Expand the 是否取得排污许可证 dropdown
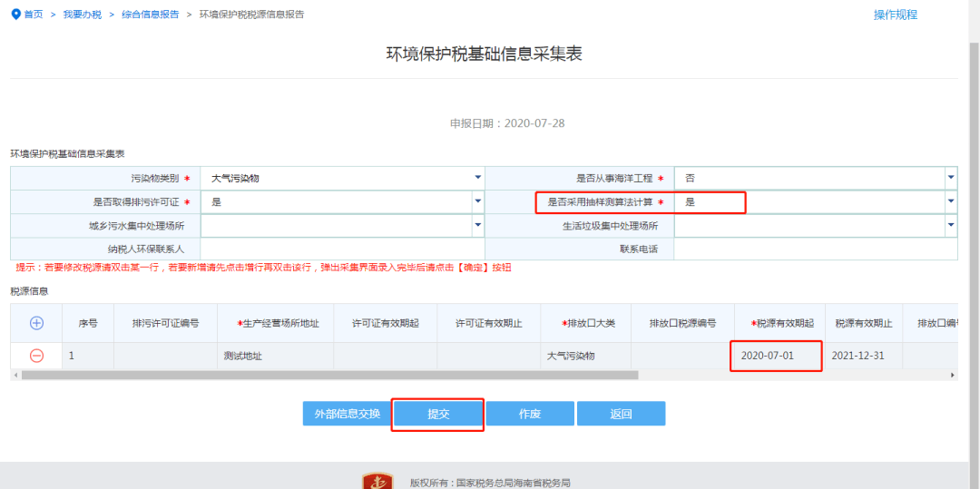Image resolution: width=980 pixels, height=489 pixels. coord(478,201)
